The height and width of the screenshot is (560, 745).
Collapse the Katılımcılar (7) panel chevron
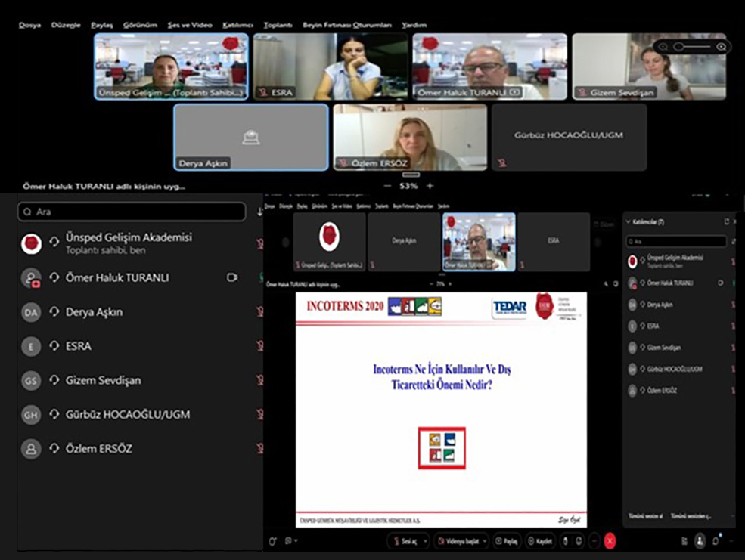pyautogui.click(x=628, y=221)
